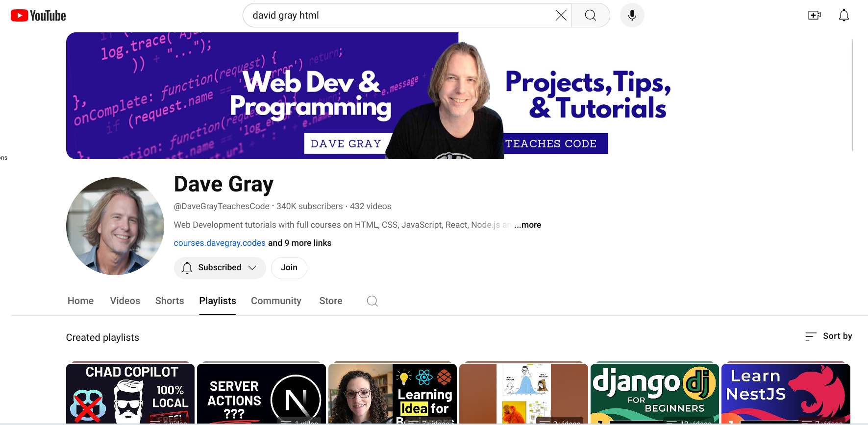
Task: Open the courses.davegray.codes link
Action: coord(220,243)
